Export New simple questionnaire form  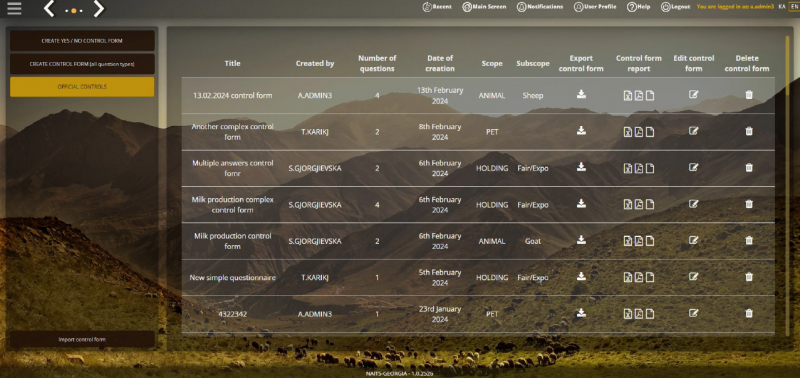581,276
